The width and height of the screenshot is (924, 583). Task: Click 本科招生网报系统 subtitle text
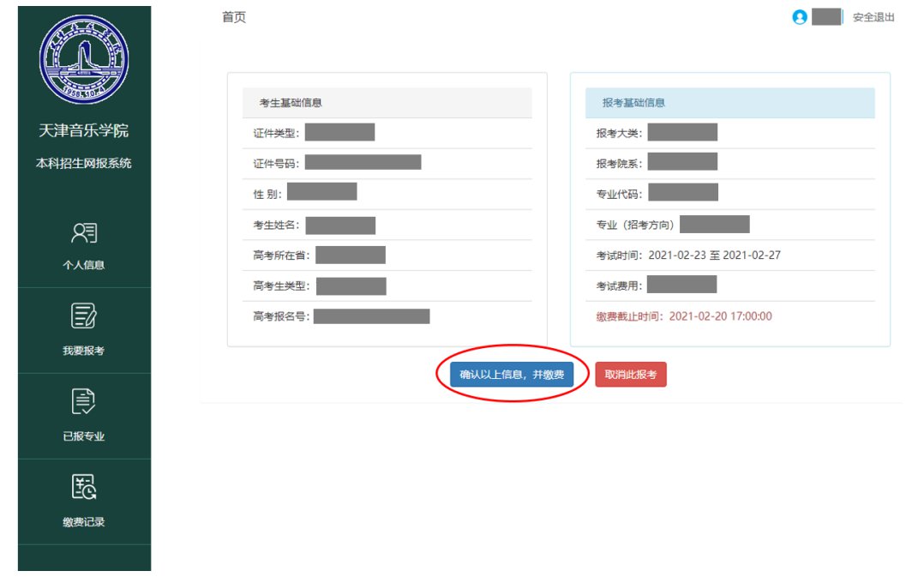click(84, 163)
